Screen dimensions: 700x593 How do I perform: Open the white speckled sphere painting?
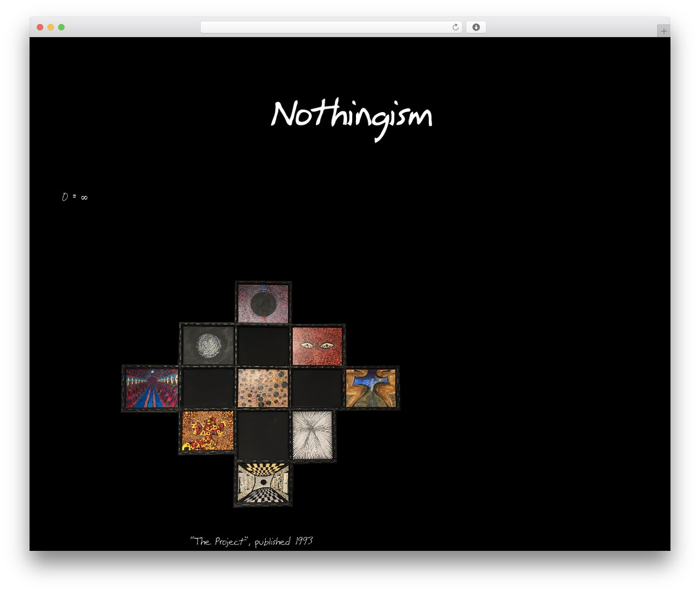208,345
